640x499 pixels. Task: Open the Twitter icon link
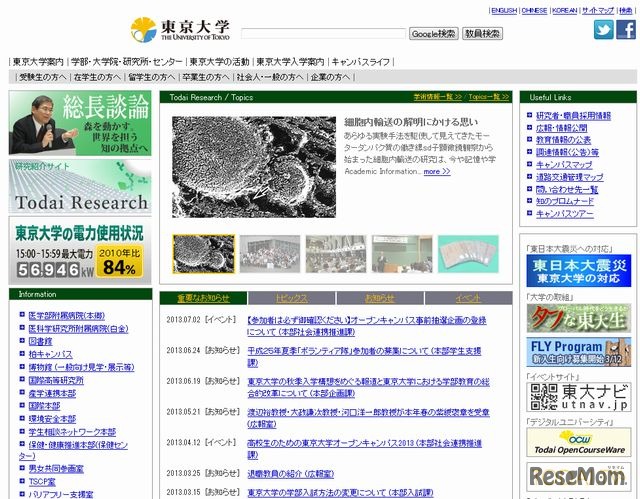click(603, 29)
